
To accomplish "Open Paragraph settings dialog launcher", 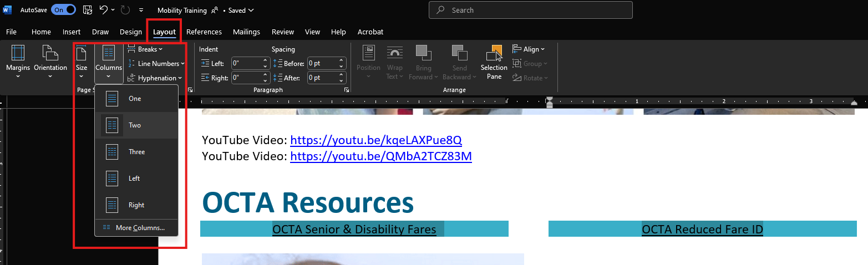I will (347, 90).
